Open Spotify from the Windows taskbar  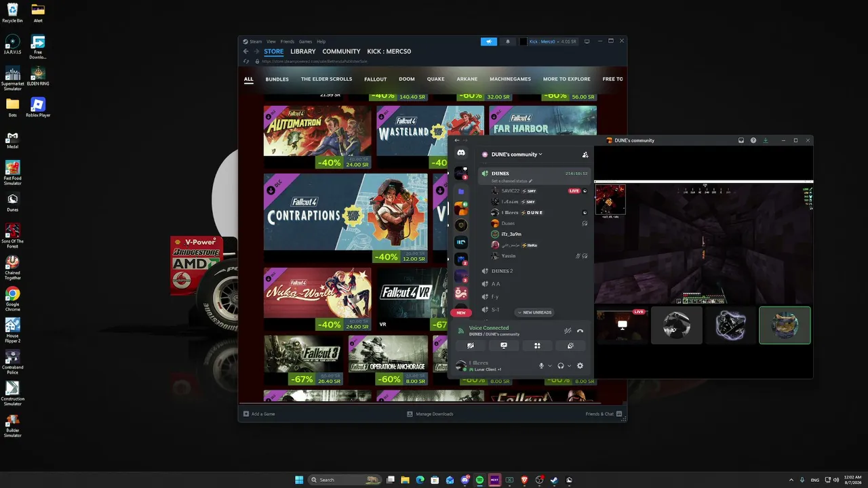click(479, 480)
